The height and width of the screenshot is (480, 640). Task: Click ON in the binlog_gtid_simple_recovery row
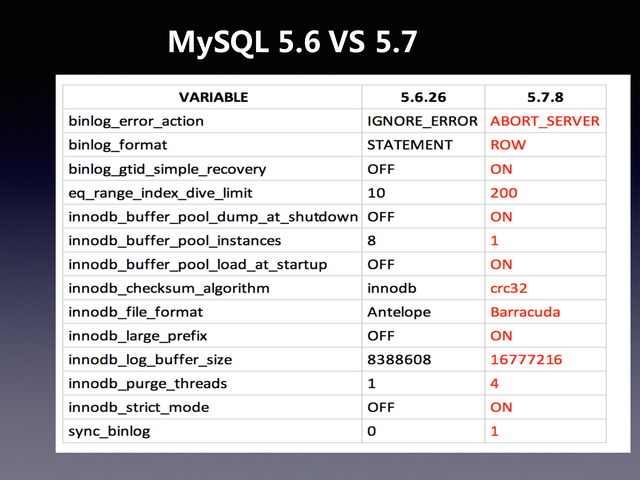501,169
